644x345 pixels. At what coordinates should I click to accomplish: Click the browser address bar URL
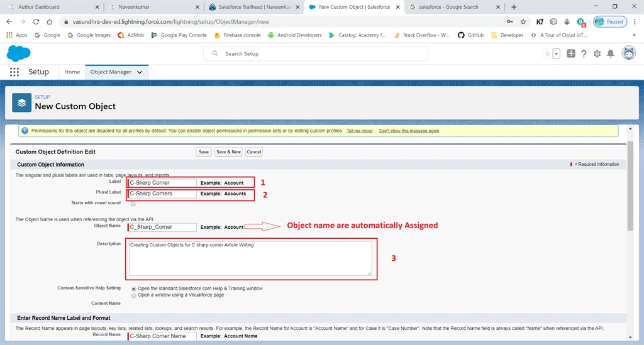[171, 22]
